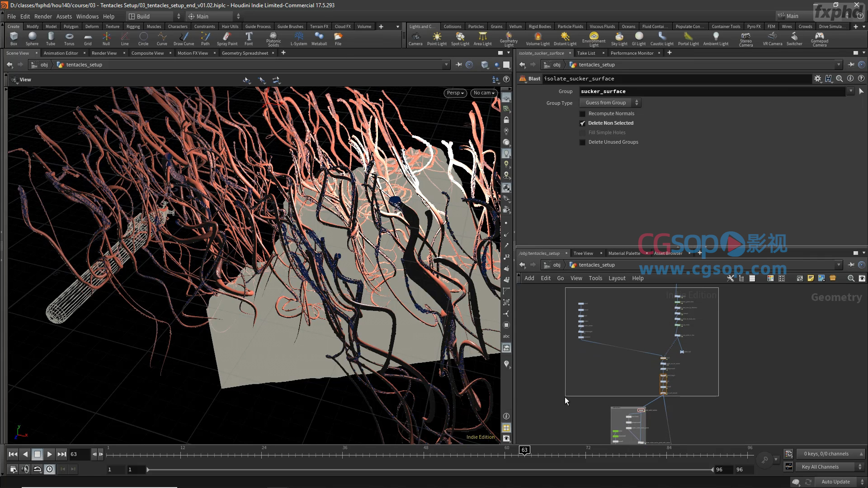Toggle Delete Non Selected checkbox

582,123
